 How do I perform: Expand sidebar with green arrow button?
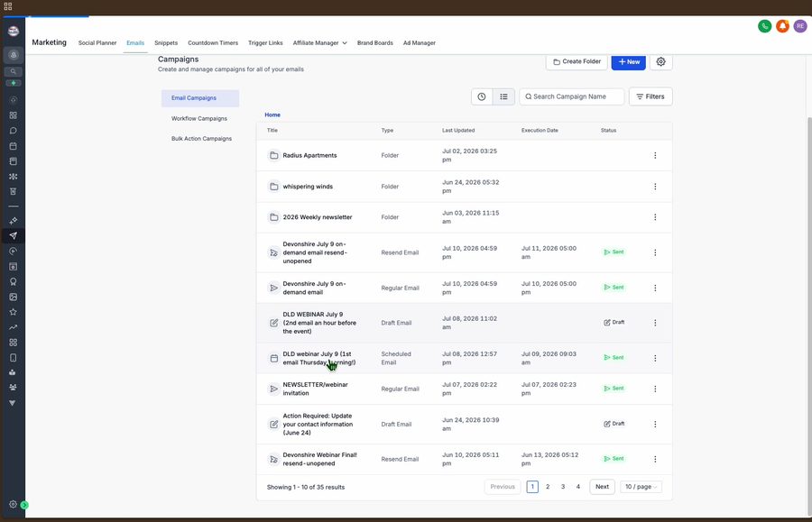click(24, 505)
